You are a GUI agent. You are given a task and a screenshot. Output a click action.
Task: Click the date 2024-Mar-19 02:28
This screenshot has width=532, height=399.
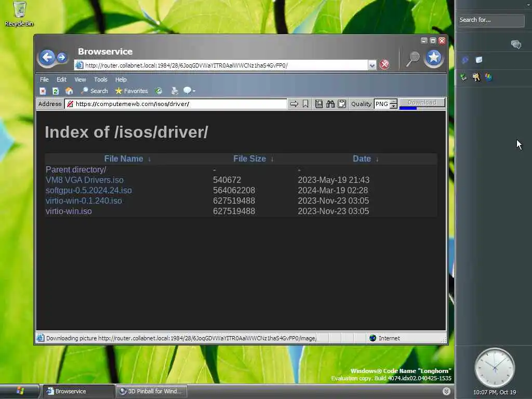pos(333,190)
